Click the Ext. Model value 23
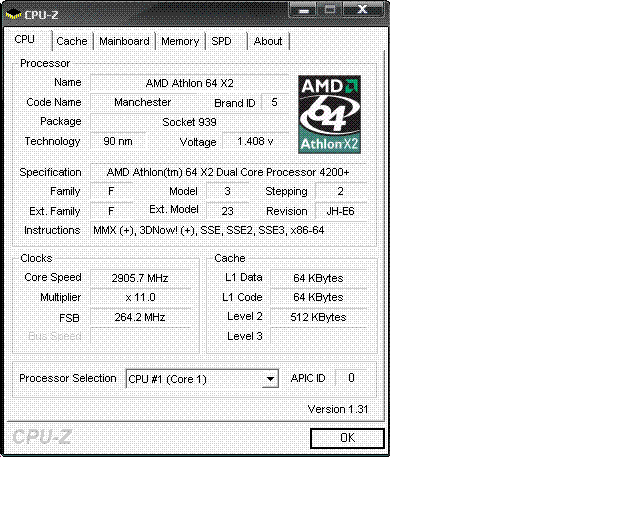Image resolution: width=640 pixels, height=512 pixels. click(x=227, y=211)
